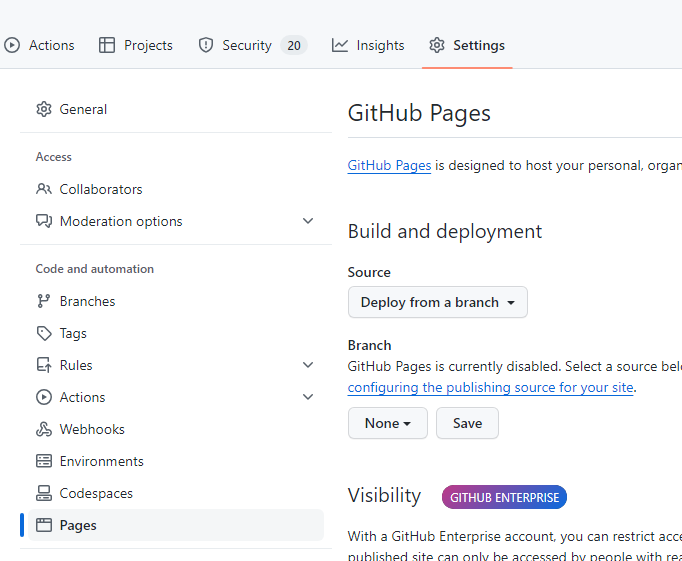The image size is (682, 561).
Task: Click the Moderation options comment icon
Action: coord(44,221)
